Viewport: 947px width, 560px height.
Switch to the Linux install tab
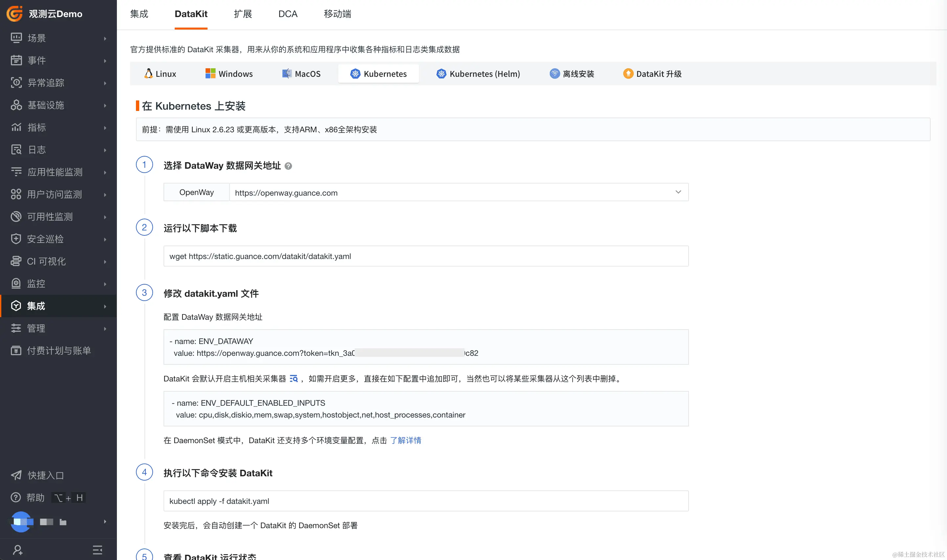161,74
